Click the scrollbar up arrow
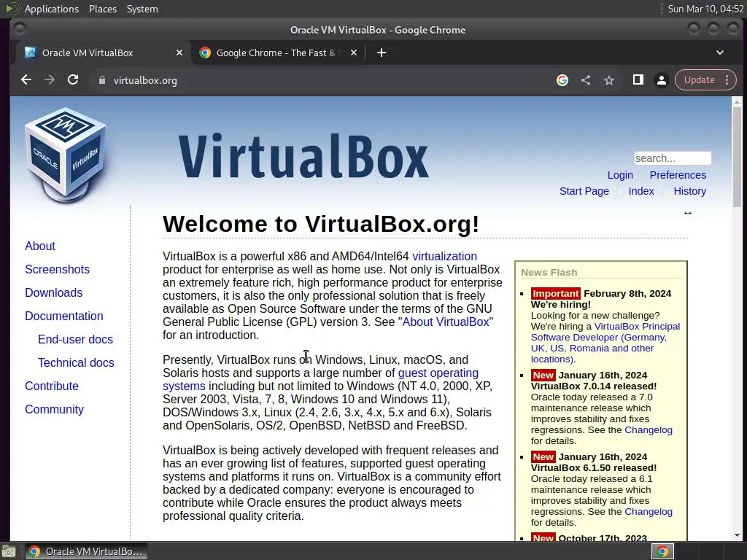 (737, 101)
